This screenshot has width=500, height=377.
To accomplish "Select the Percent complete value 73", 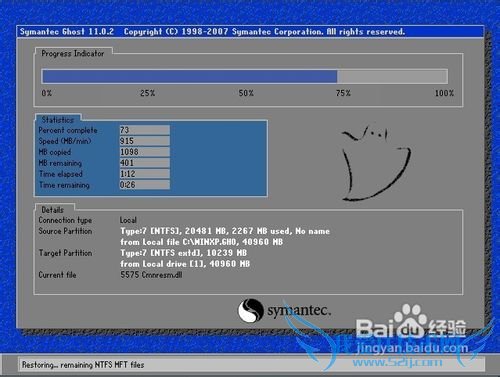I will [145, 130].
